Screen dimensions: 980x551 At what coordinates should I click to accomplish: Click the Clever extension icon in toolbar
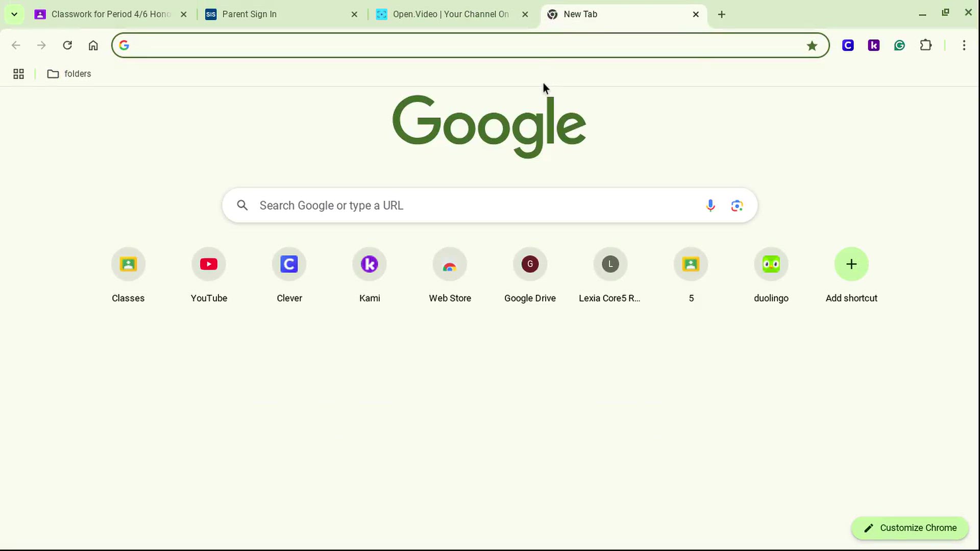[848, 45]
